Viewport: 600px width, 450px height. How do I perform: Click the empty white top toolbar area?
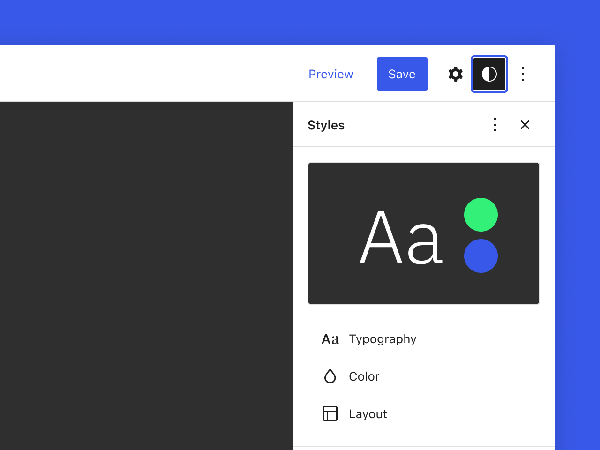150,74
